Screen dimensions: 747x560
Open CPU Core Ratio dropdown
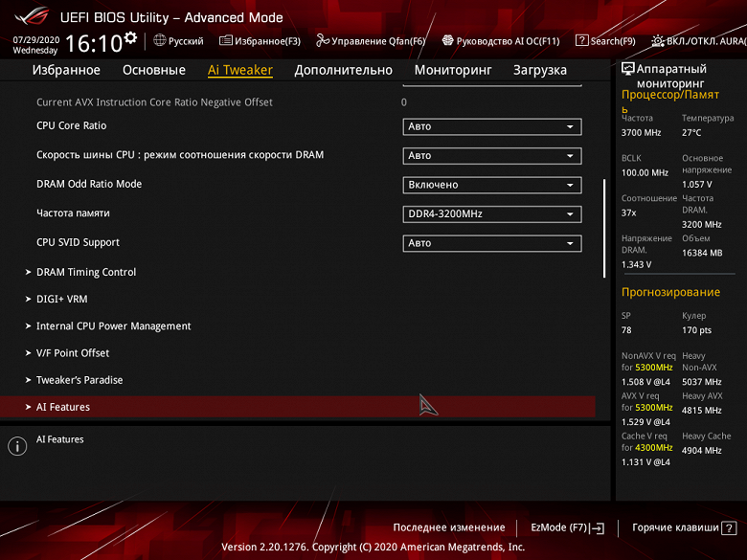[x=492, y=126]
